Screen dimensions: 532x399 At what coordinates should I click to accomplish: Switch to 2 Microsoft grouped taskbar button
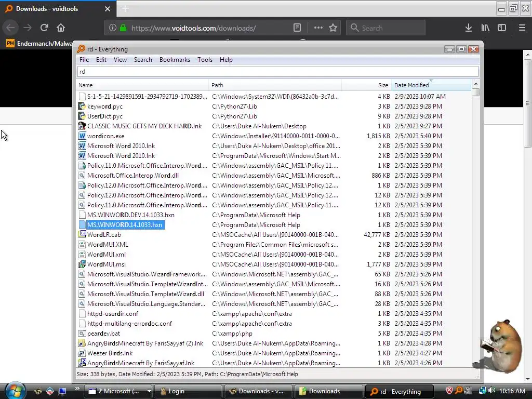(x=118, y=391)
